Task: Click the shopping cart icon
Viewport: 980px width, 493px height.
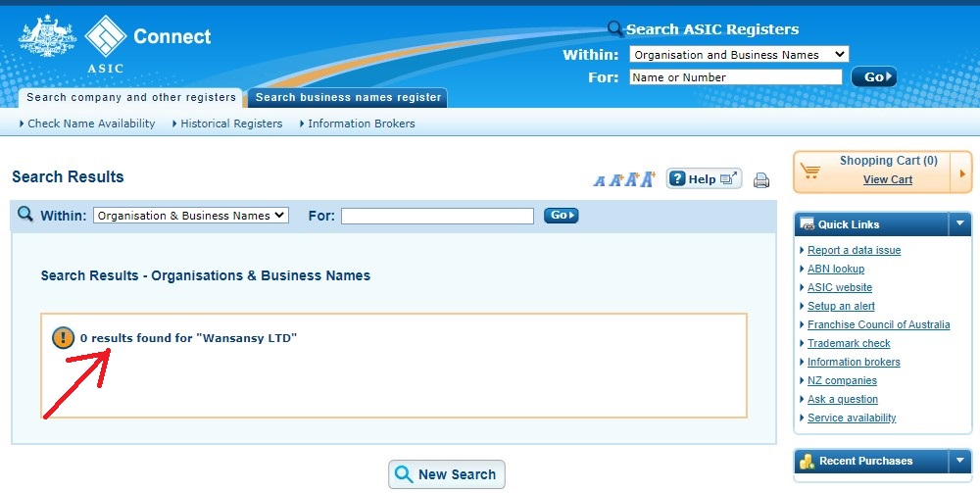Action: point(810,171)
